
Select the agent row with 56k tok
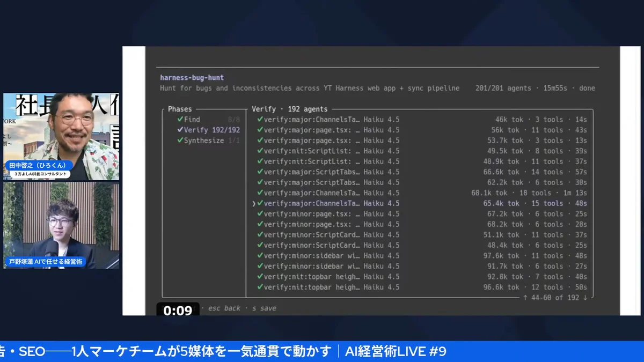click(x=422, y=130)
